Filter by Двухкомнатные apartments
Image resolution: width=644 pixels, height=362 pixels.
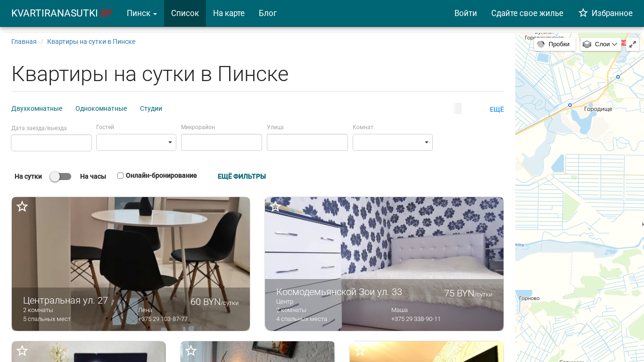tap(37, 108)
